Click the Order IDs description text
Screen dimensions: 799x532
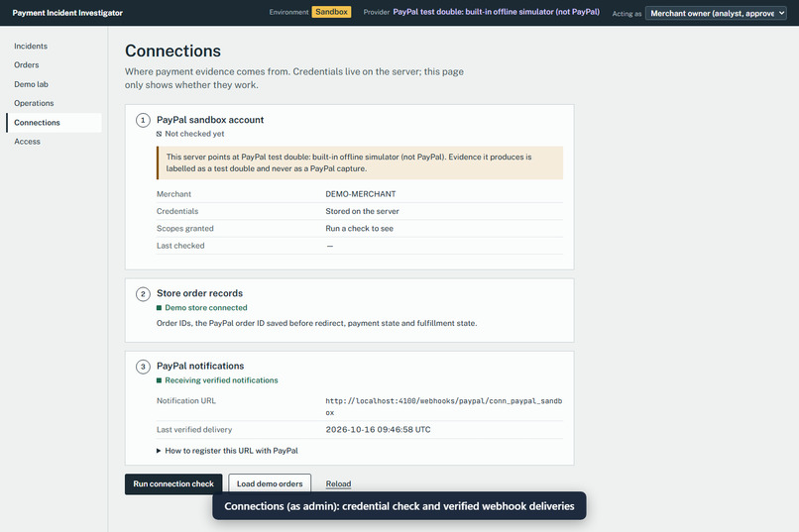click(x=316, y=323)
